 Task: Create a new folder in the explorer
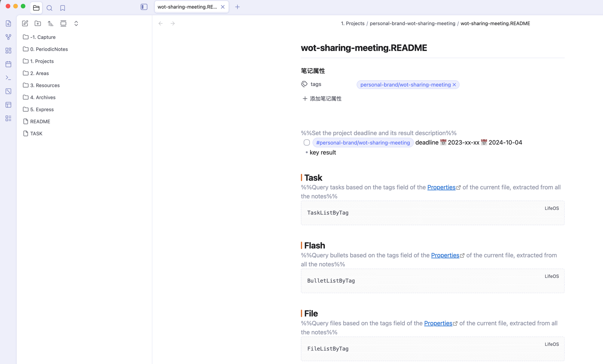point(38,23)
